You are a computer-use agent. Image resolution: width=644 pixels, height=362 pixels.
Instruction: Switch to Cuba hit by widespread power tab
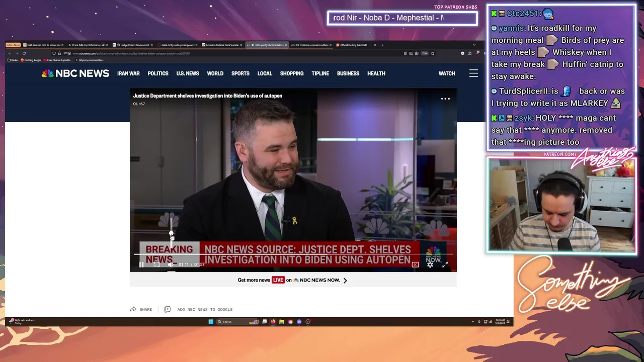[177, 45]
